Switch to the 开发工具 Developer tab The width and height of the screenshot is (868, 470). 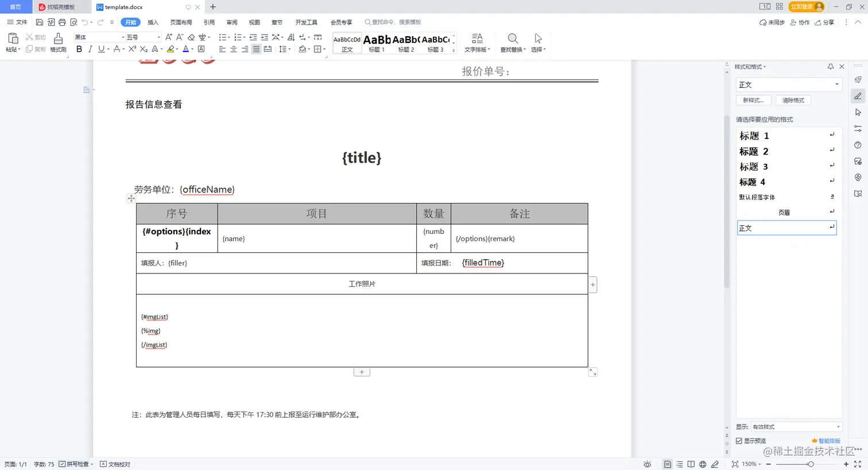pos(306,22)
